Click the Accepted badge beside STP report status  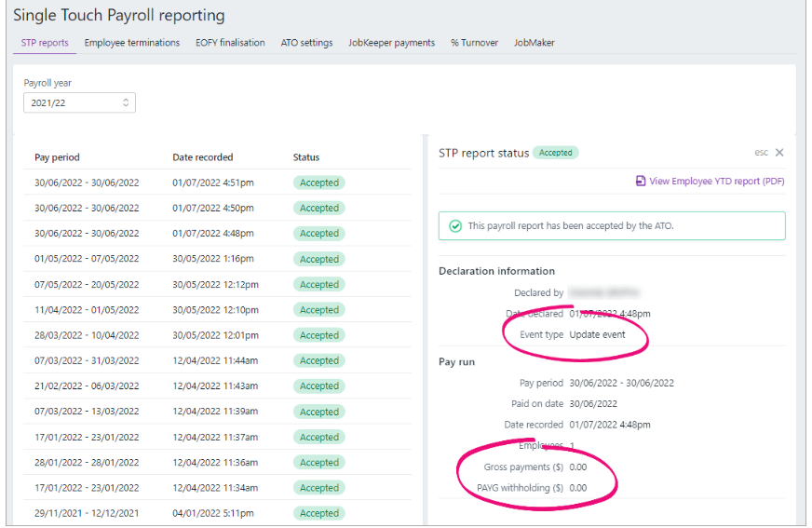tap(556, 153)
